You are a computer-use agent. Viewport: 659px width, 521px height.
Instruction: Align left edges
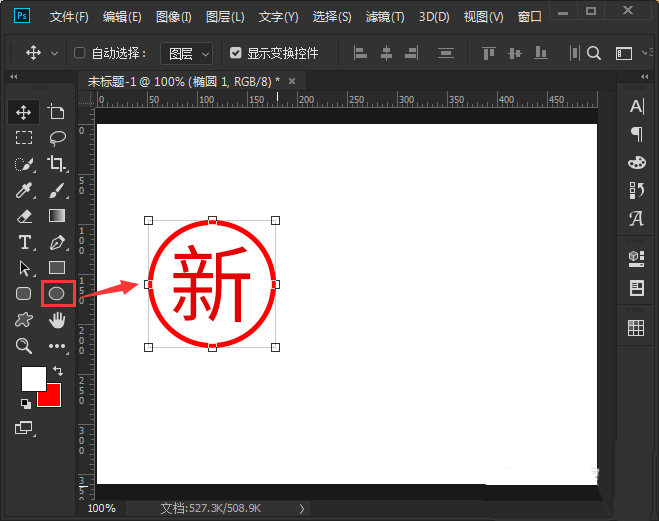pyautogui.click(x=360, y=53)
